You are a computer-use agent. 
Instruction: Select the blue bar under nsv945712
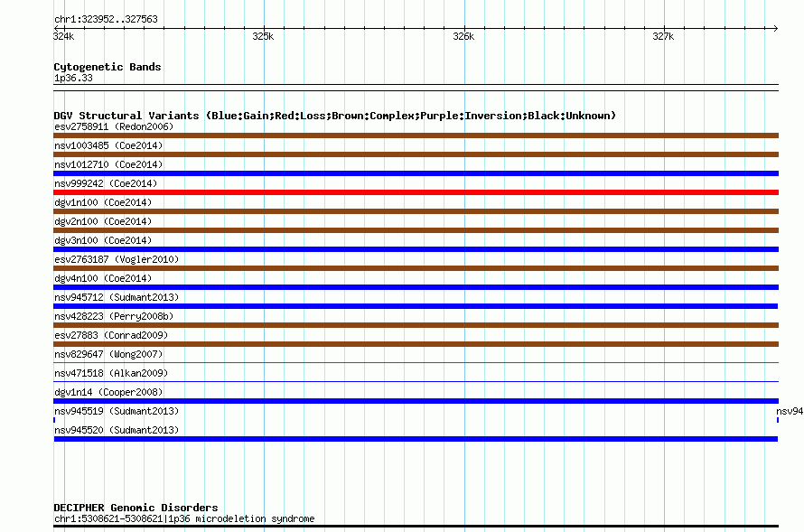[416, 306]
